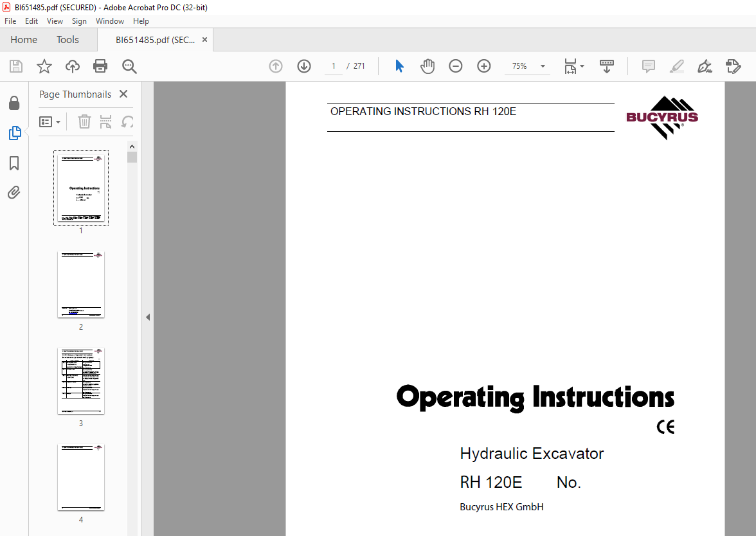Switch to the Home tab

(24, 40)
